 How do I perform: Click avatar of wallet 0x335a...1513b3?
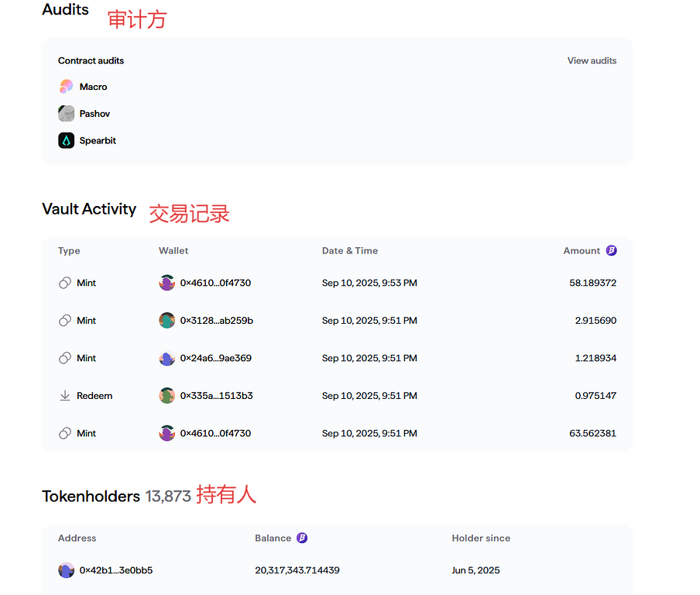pyautogui.click(x=166, y=396)
